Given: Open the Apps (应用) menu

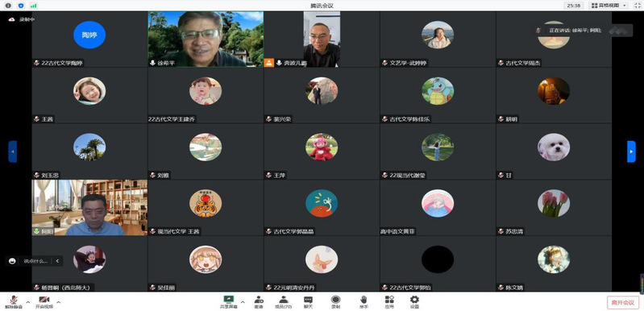Looking at the screenshot, I should 389,302.
